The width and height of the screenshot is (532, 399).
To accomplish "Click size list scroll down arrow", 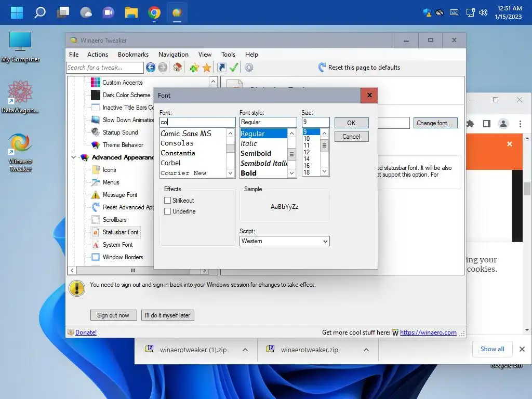I will 324,171.
